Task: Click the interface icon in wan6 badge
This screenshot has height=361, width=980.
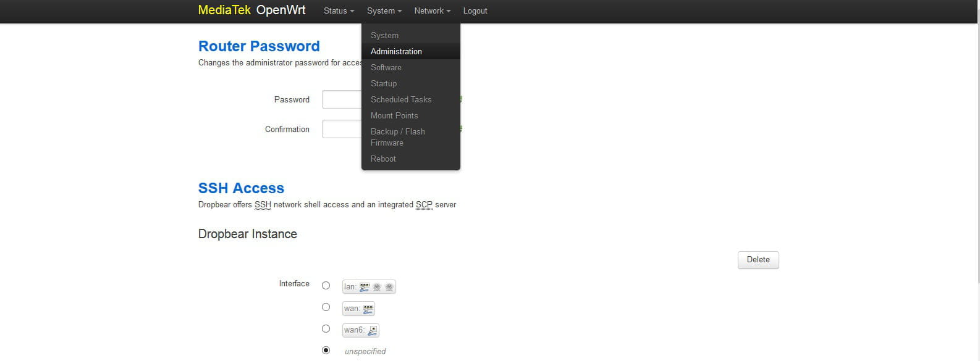Action: [x=372, y=330]
